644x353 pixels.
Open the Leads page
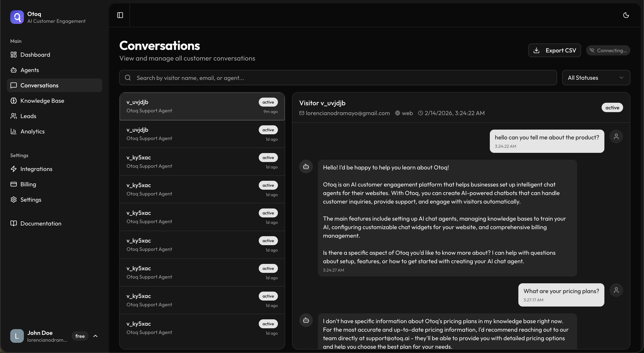28,116
